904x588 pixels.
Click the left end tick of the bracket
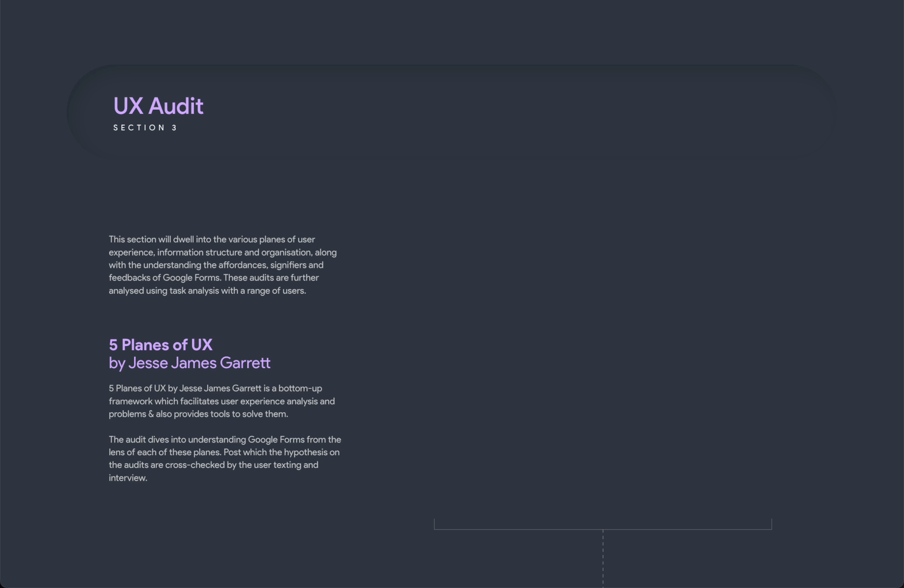tap(434, 524)
